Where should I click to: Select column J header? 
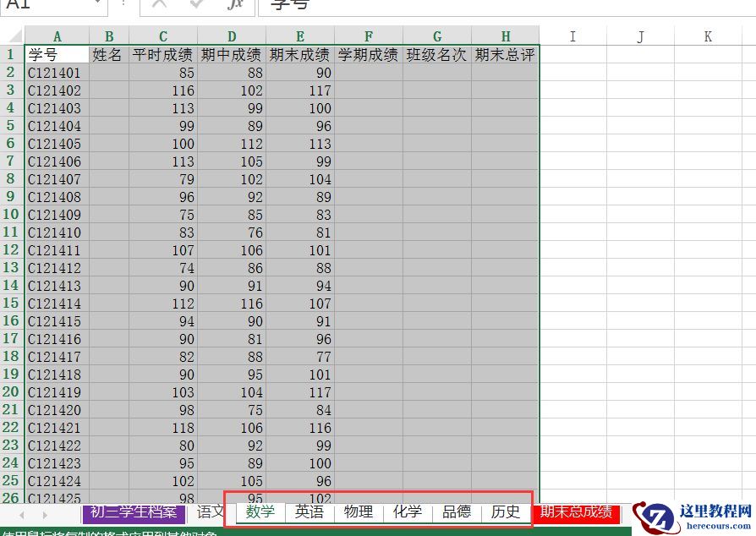click(x=640, y=36)
